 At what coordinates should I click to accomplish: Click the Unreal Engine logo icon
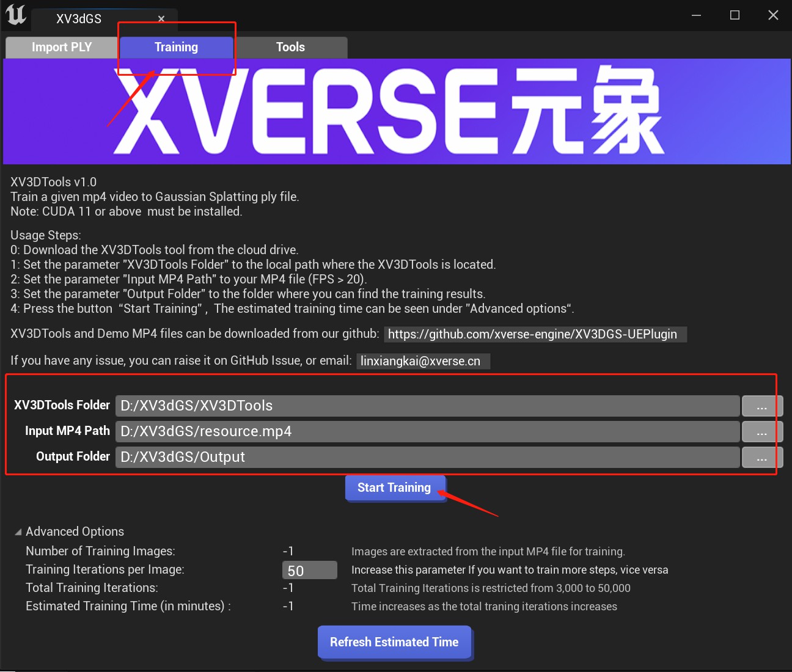point(16,15)
